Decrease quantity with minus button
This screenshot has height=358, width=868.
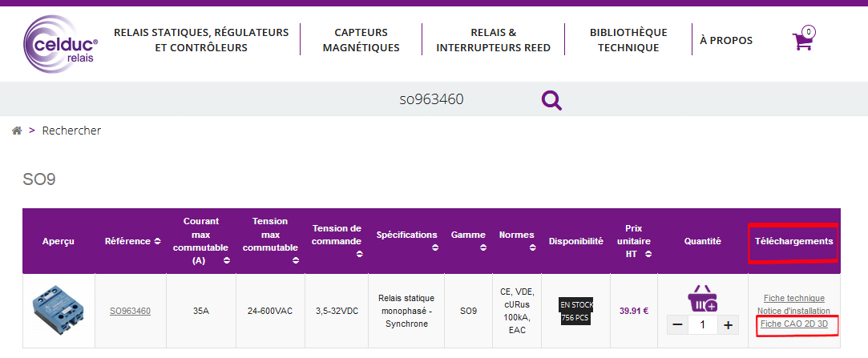pyautogui.click(x=677, y=325)
